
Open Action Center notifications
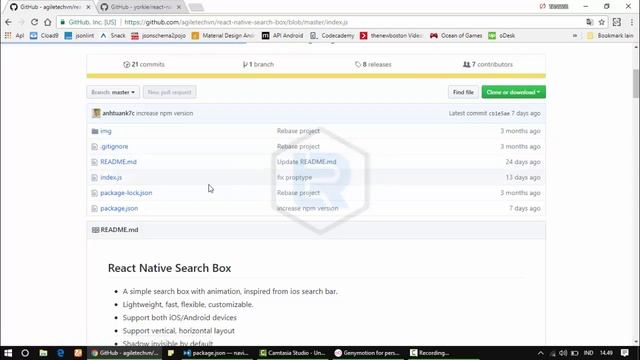(624, 353)
